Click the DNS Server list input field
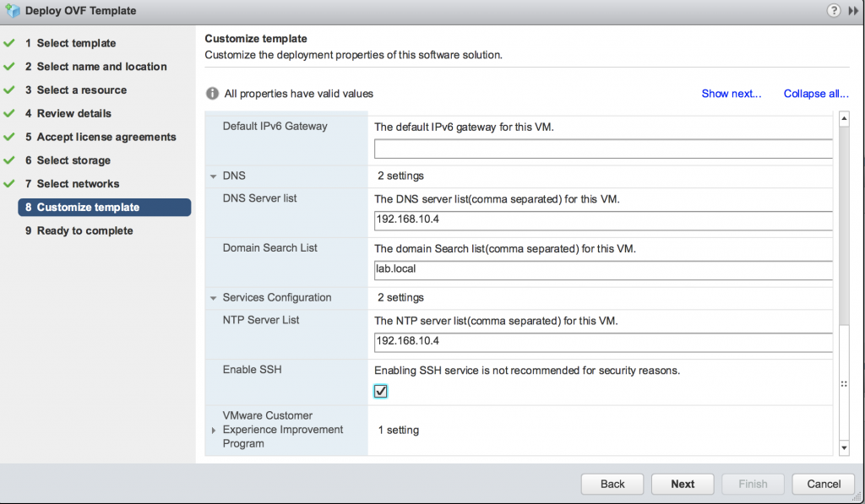 pyautogui.click(x=603, y=220)
